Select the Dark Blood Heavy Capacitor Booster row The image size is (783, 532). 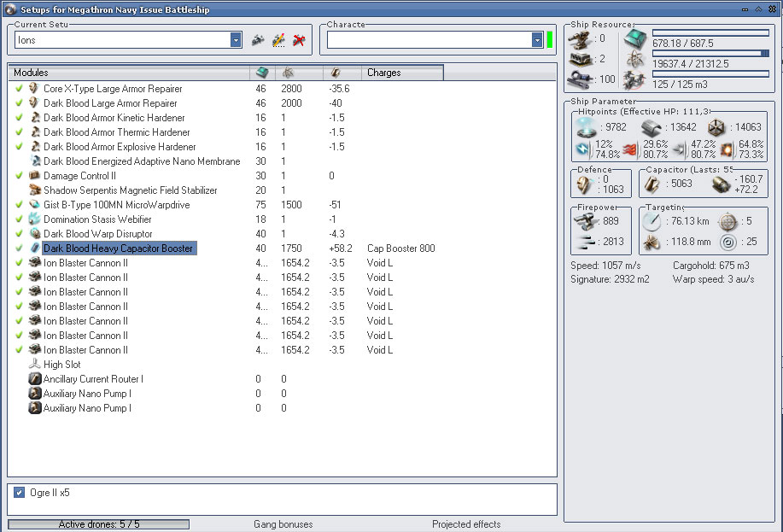click(282, 248)
